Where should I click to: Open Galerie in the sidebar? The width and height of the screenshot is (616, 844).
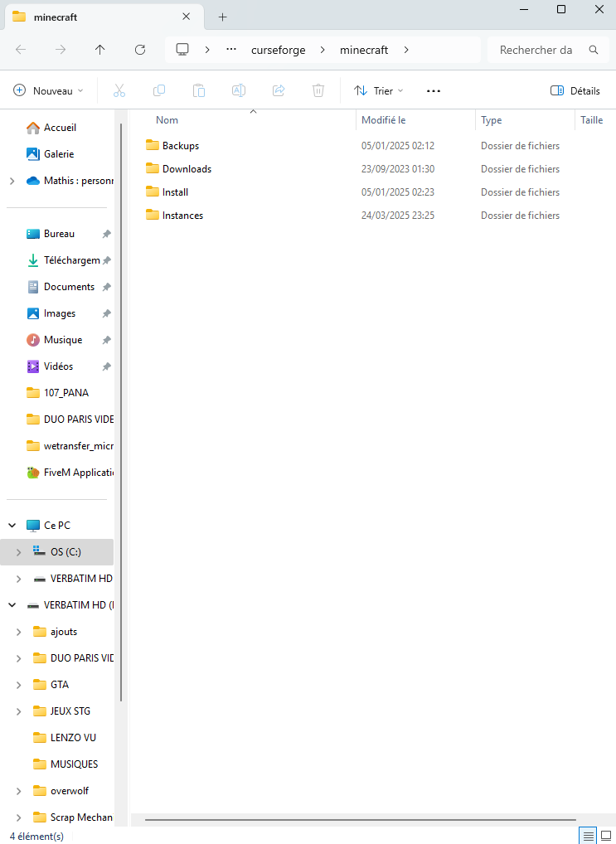tap(50, 154)
